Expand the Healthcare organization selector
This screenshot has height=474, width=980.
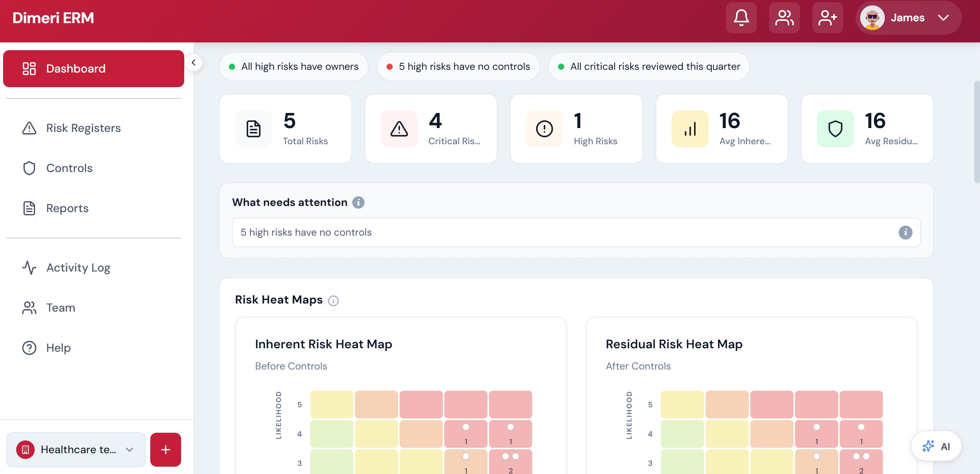76,449
